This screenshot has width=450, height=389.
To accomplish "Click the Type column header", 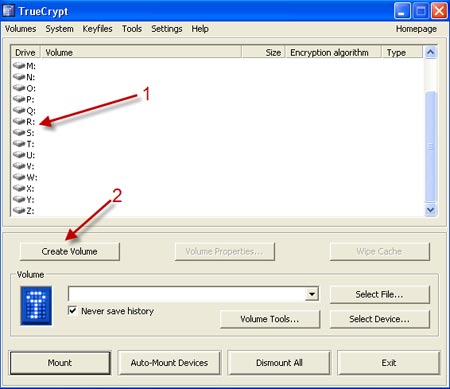I will (x=402, y=52).
